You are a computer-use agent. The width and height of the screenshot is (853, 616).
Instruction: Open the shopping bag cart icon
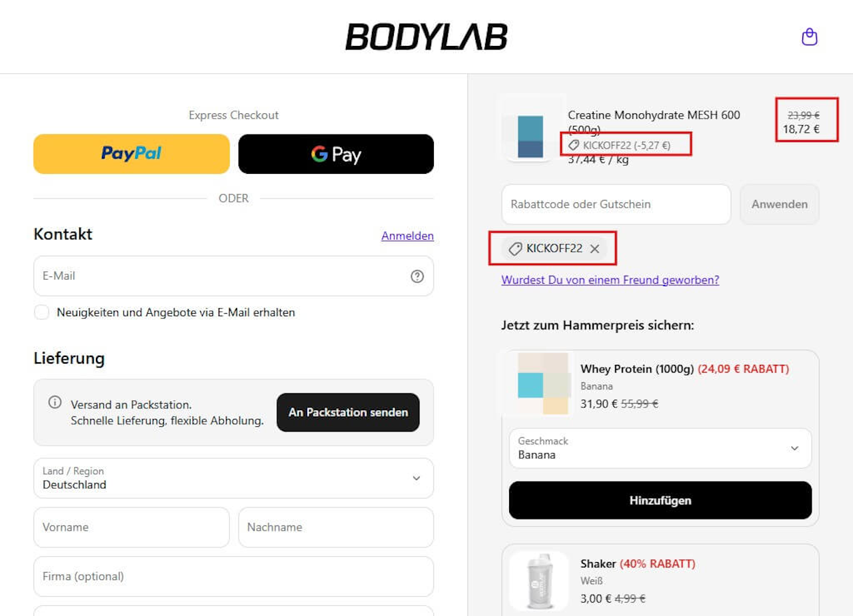click(x=809, y=37)
